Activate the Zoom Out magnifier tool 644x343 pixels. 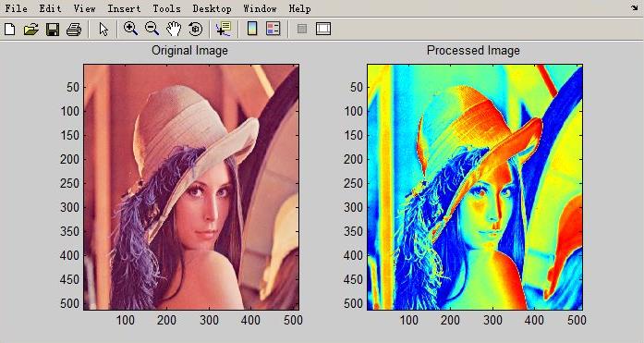pyautogui.click(x=152, y=29)
